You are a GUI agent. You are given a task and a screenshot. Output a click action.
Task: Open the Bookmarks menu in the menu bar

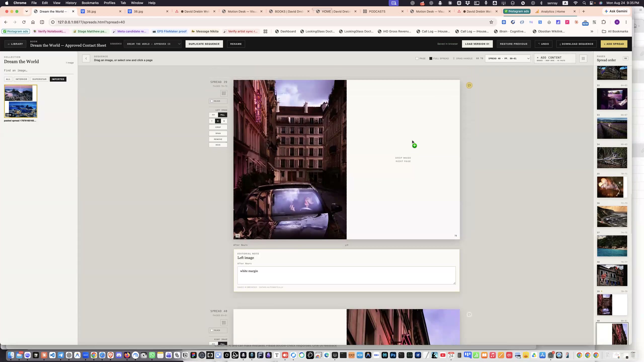[x=90, y=3]
